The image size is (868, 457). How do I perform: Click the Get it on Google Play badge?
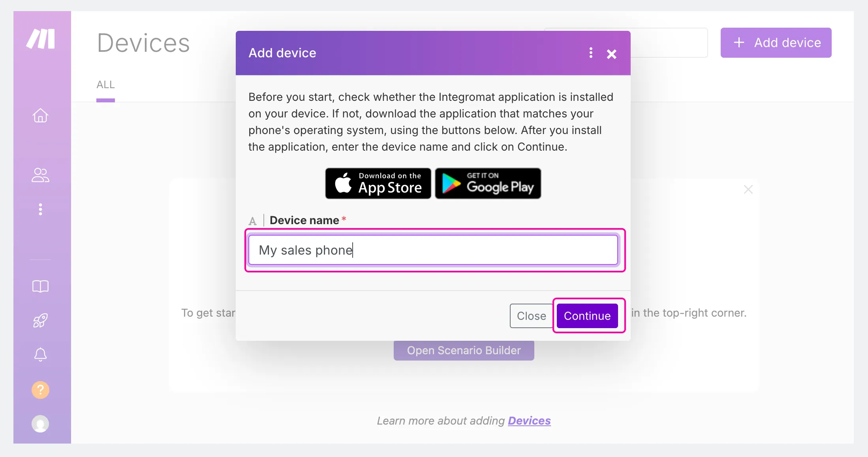[x=488, y=183]
